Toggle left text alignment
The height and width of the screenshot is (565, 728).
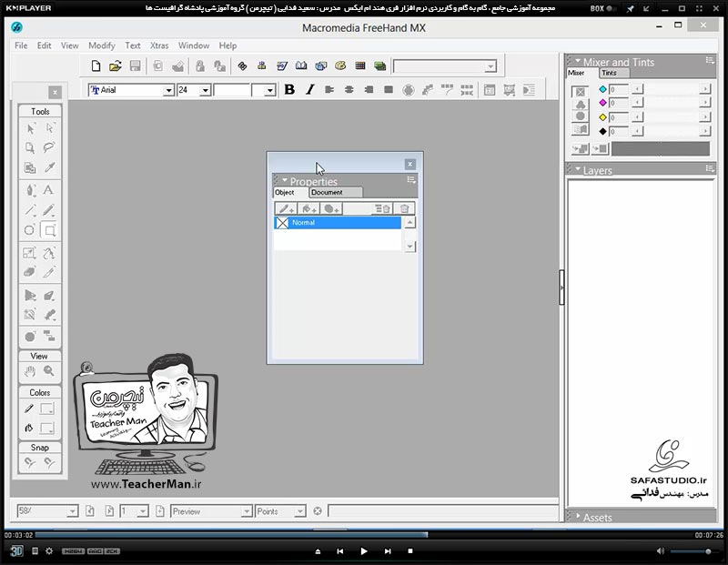coord(329,89)
